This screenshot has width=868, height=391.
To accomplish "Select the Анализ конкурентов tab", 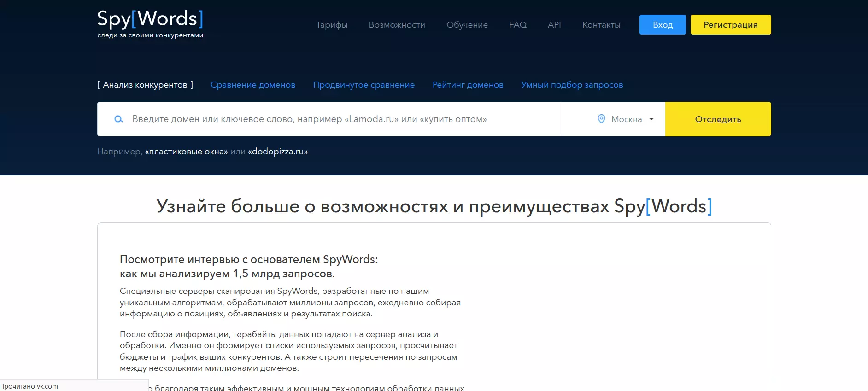I will coord(145,85).
